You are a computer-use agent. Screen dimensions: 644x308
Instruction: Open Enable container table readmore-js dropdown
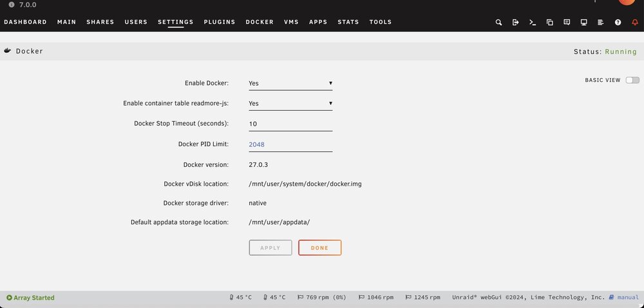[290, 104]
